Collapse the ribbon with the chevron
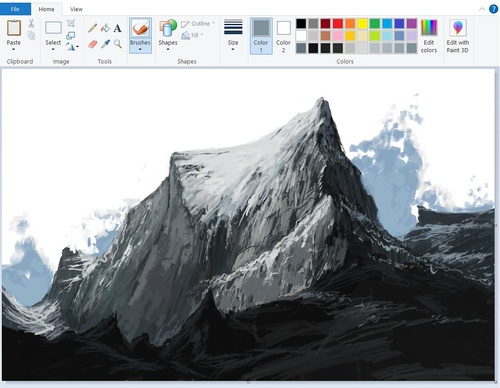 tap(482, 9)
